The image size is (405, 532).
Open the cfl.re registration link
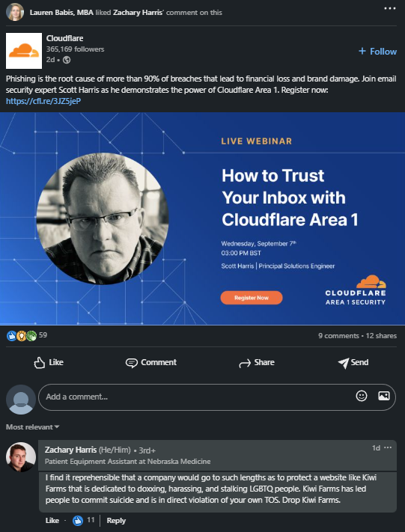43,101
